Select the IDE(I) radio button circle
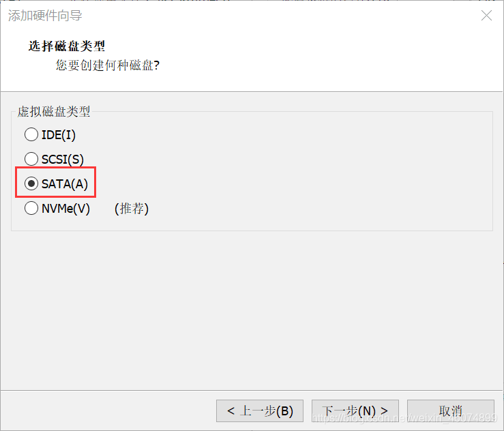 tap(31, 134)
